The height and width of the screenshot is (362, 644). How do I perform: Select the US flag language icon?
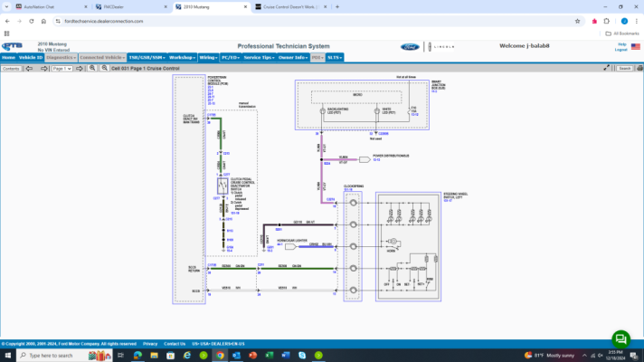[x=635, y=46]
